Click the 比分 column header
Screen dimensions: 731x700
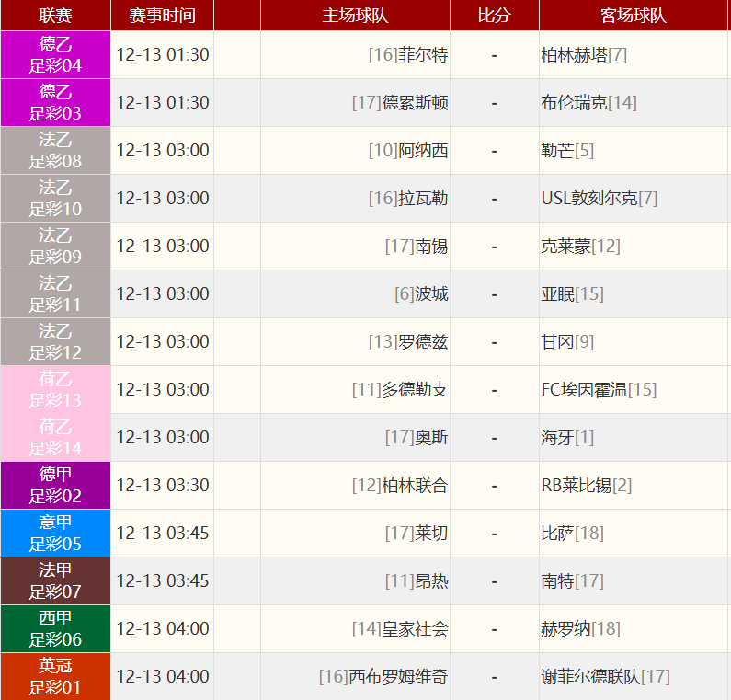[494, 16]
